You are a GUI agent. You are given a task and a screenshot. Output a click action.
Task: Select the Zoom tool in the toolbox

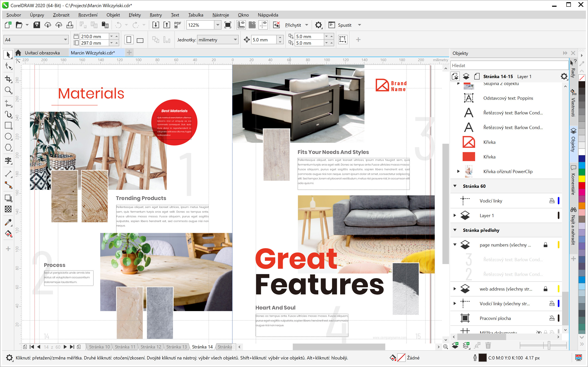pyautogui.click(x=8, y=90)
